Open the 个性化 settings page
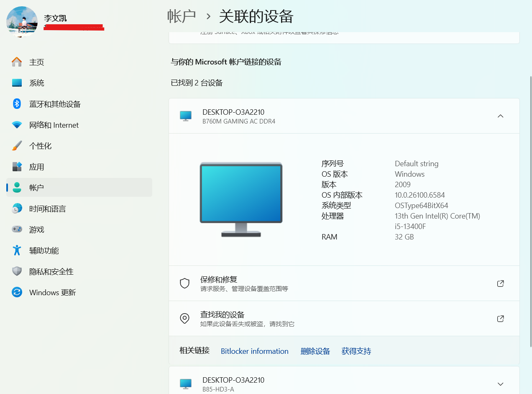Viewport: 532px width, 394px height. pos(79,146)
